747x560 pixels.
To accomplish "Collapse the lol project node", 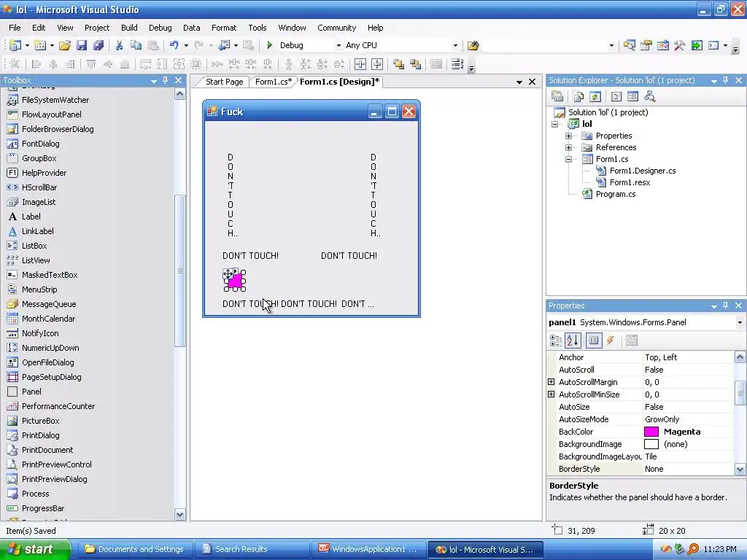I will (x=554, y=124).
